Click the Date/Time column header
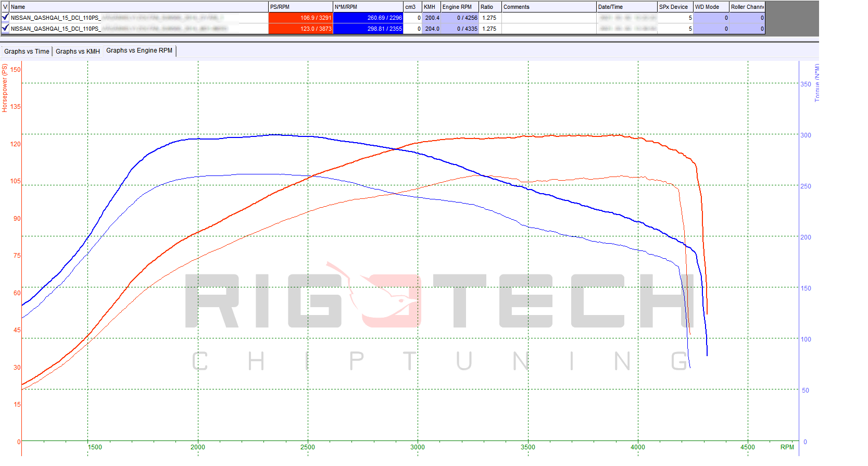Image resolution: width=868 pixels, height=466 pixels. (626, 7)
